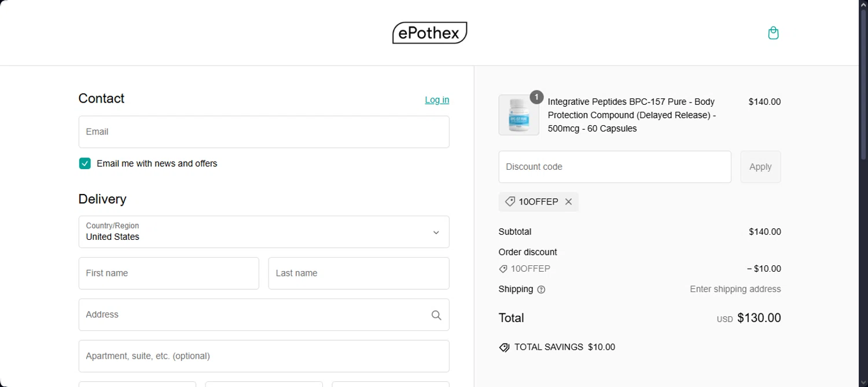
Task: Click the Log in link
Action: (x=437, y=100)
